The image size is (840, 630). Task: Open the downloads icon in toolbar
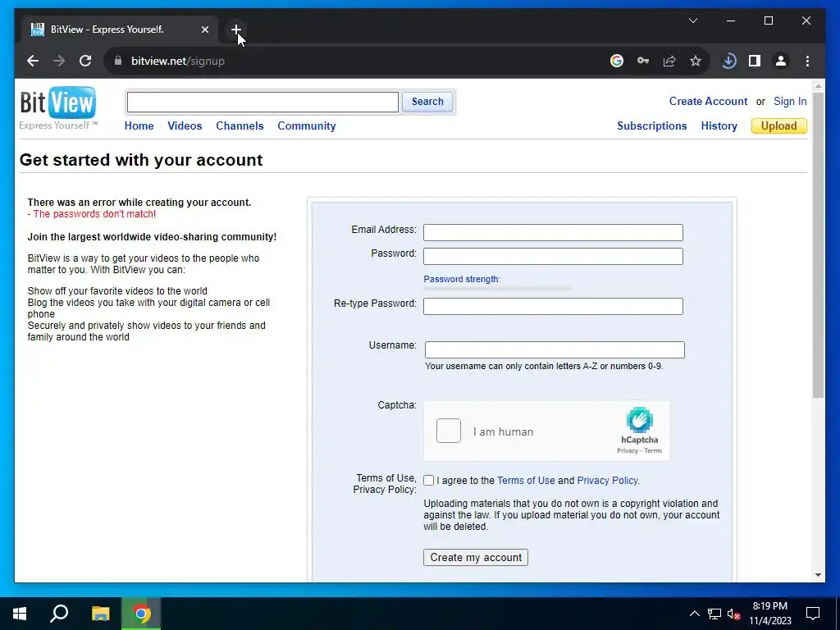728,61
